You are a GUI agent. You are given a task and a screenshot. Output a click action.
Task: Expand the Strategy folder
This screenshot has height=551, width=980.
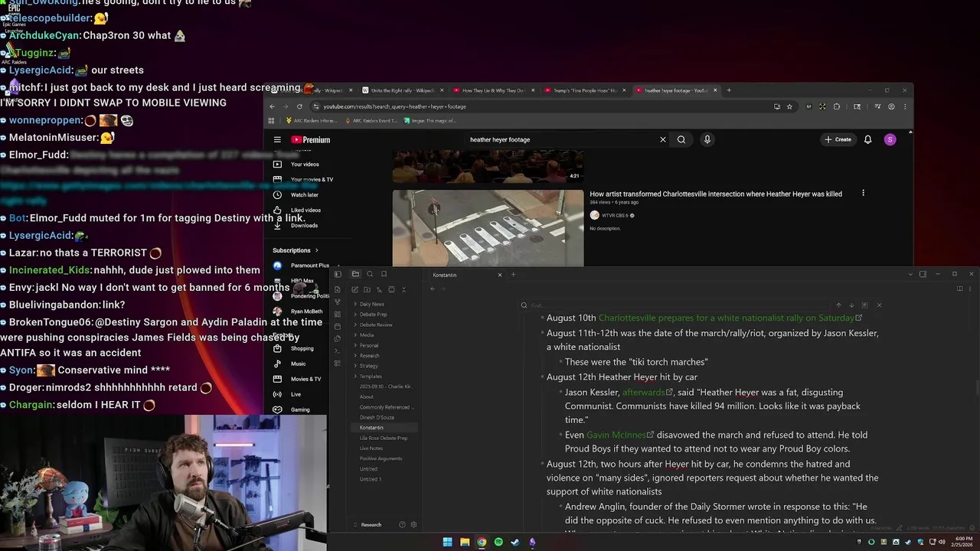pyautogui.click(x=369, y=366)
